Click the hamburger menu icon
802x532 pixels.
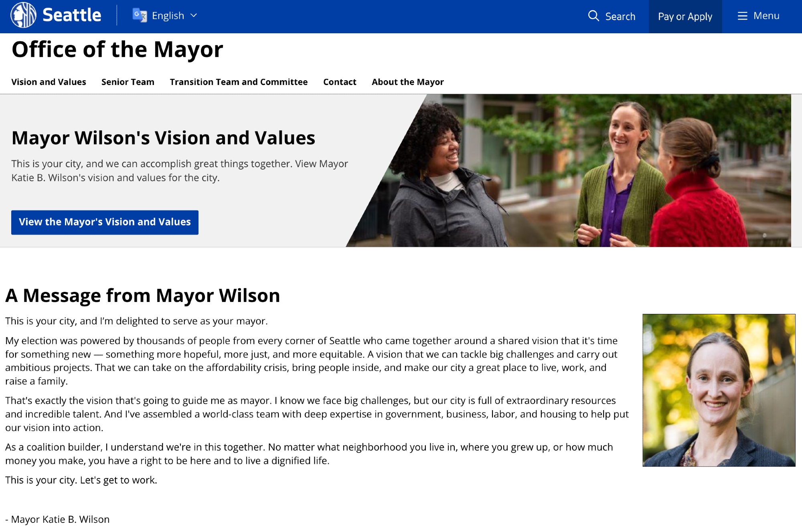point(742,16)
